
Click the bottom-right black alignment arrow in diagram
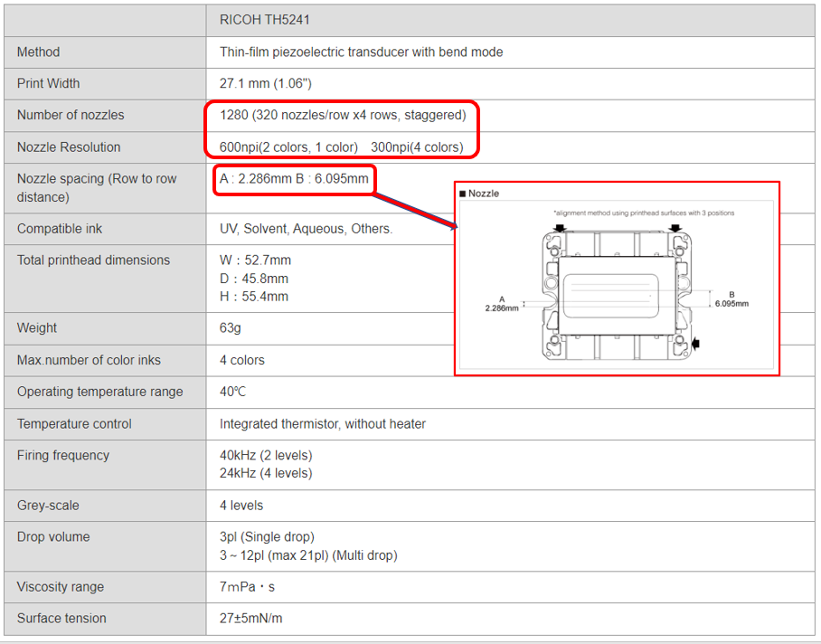(x=694, y=344)
